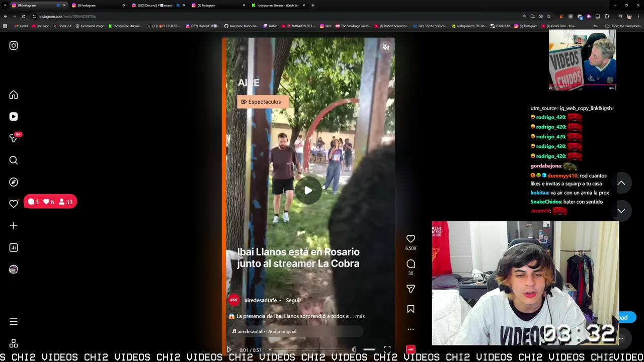Open Create plus icon in sidebar
Image resolution: width=644 pixels, height=362 pixels.
pyautogui.click(x=14, y=226)
